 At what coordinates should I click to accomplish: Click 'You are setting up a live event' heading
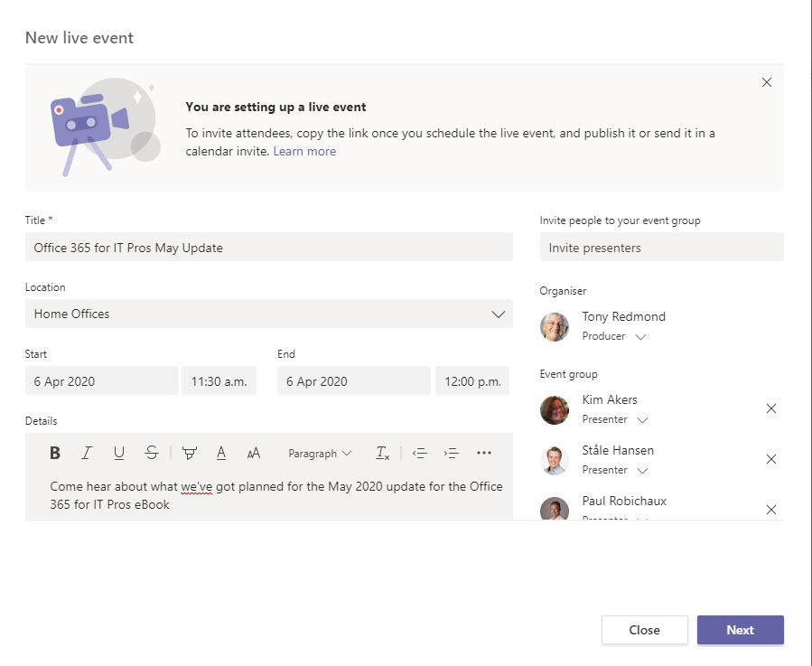click(275, 107)
